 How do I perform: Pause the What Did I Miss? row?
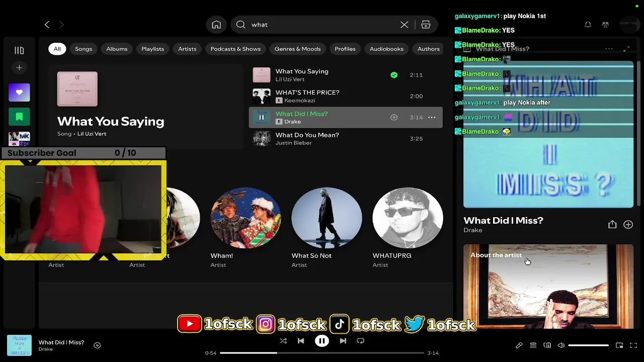(x=262, y=117)
